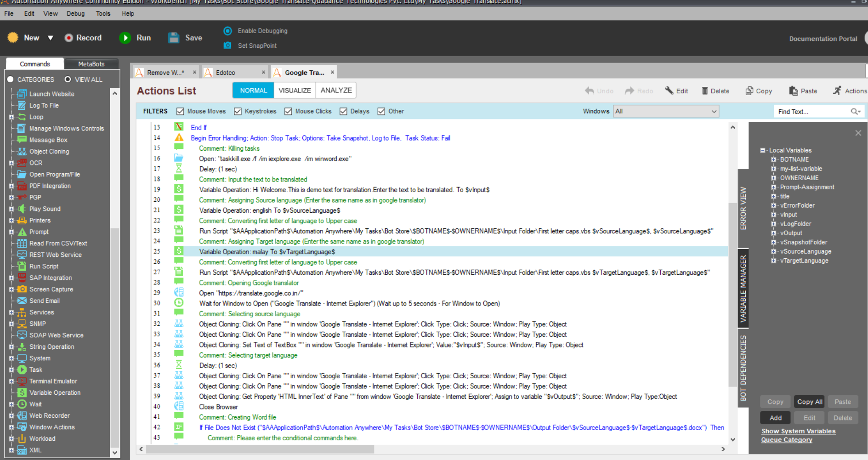
Task: Toggle the Keystrokes filter checkbox
Action: click(x=238, y=111)
